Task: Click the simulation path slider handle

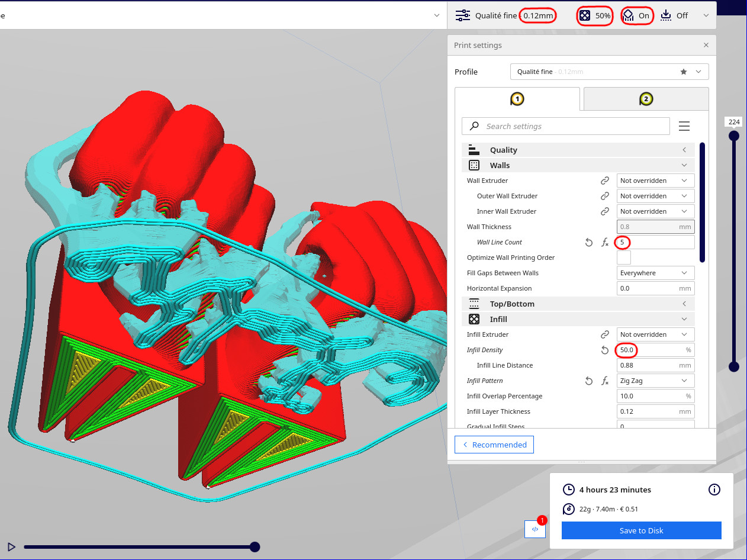Action: click(x=255, y=547)
